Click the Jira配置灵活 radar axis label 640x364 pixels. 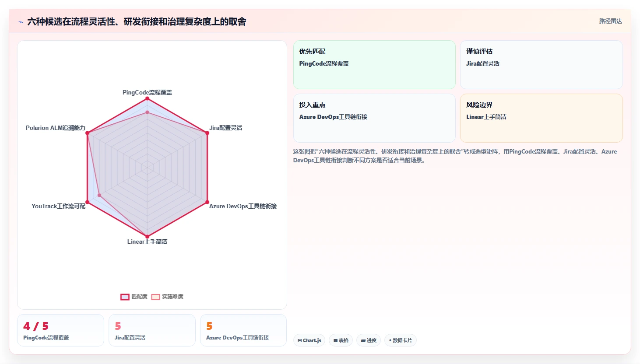(x=225, y=128)
